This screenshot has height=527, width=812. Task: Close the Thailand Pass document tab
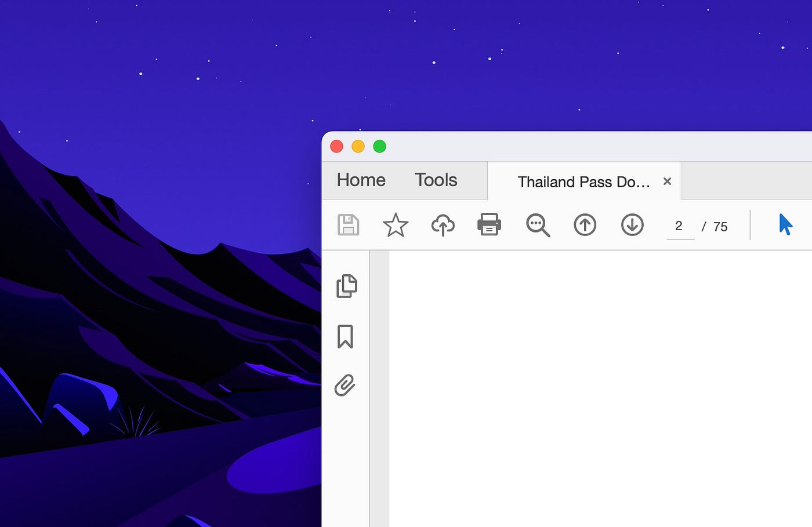[667, 181]
